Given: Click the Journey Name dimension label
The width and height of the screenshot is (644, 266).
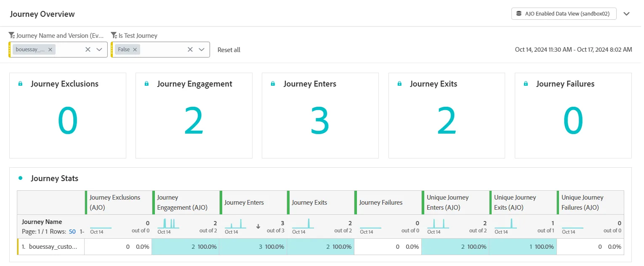Looking at the screenshot, I should 42,222.
